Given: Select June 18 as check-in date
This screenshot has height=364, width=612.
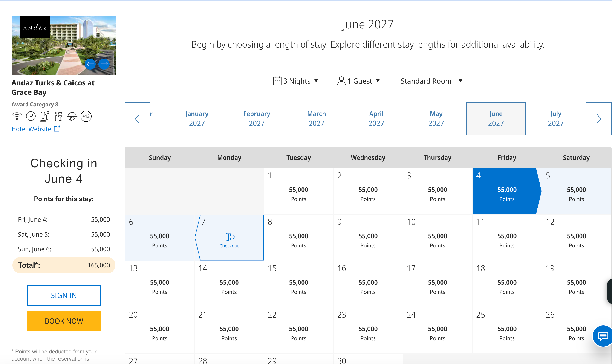Looking at the screenshot, I should (x=507, y=284).
